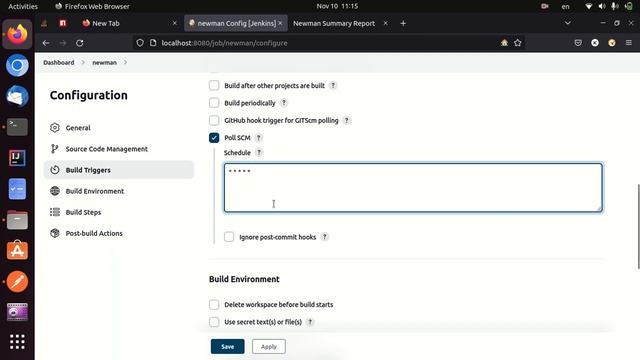
Task: Open Postman from the dock
Action: (17, 282)
